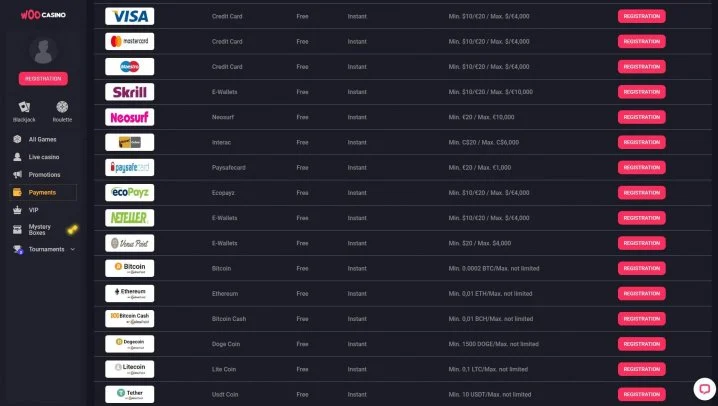Open the Promotions page
The width and height of the screenshot is (718, 406).
pos(44,174)
